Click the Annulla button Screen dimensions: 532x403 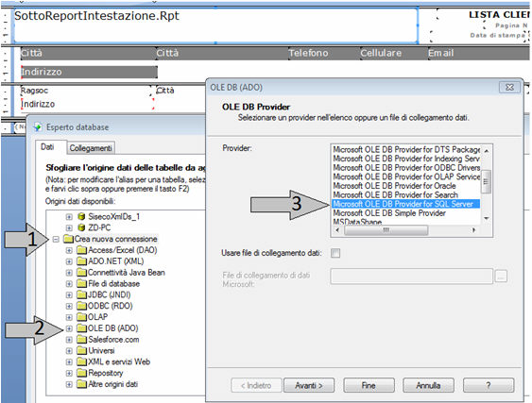pos(428,385)
